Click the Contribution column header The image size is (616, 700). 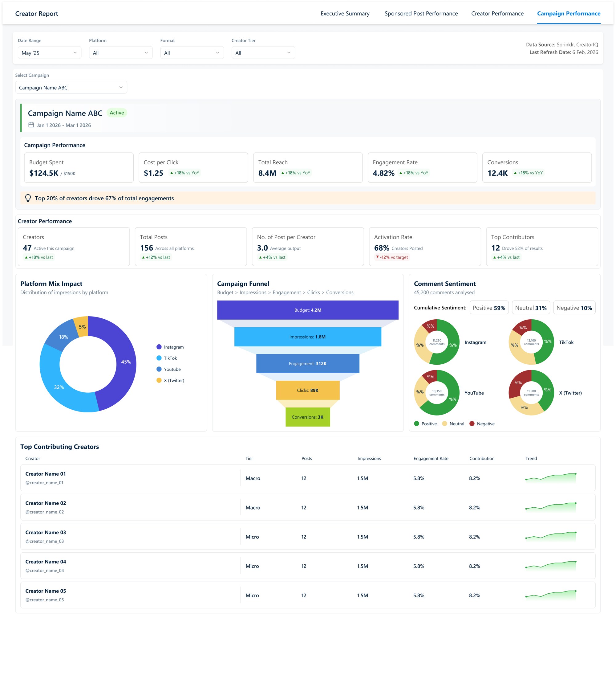[482, 458]
